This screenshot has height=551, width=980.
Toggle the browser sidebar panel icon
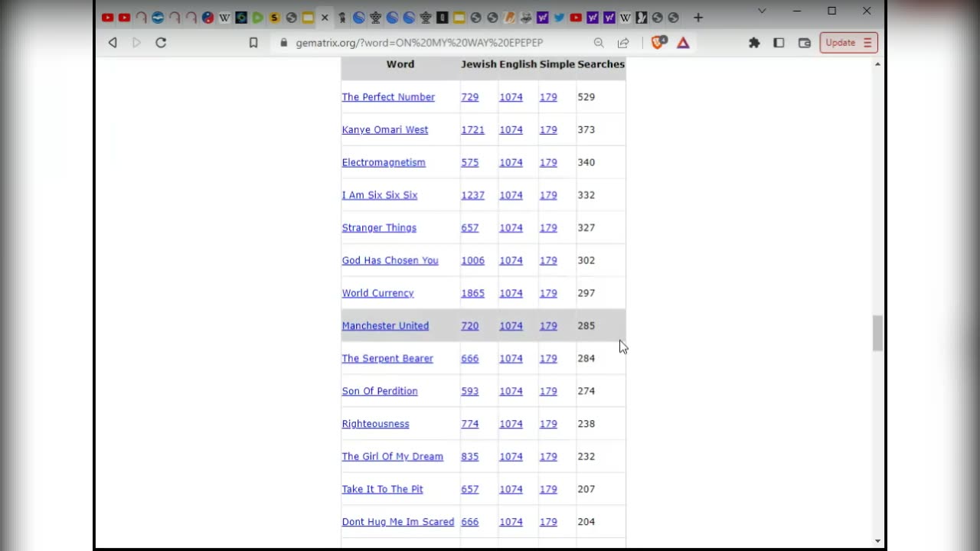(x=779, y=43)
